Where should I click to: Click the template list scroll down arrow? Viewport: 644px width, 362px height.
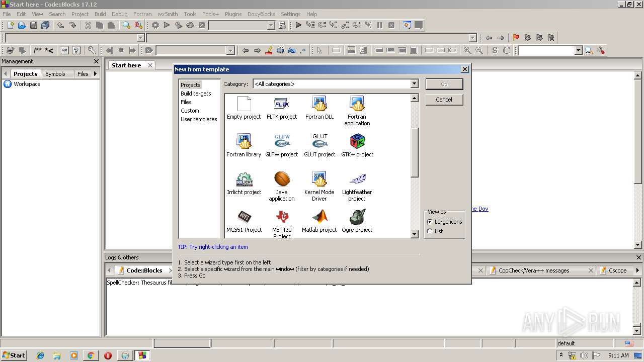pyautogui.click(x=415, y=234)
